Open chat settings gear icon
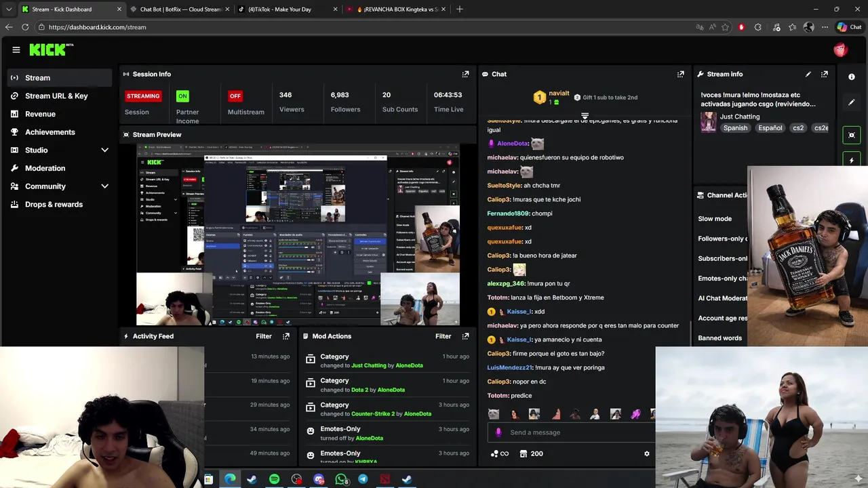Screen dimensions: 868x488 (x=646, y=453)
